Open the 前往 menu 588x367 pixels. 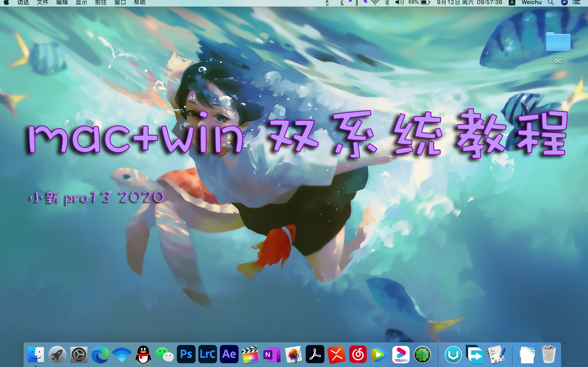tap(101, 3)
